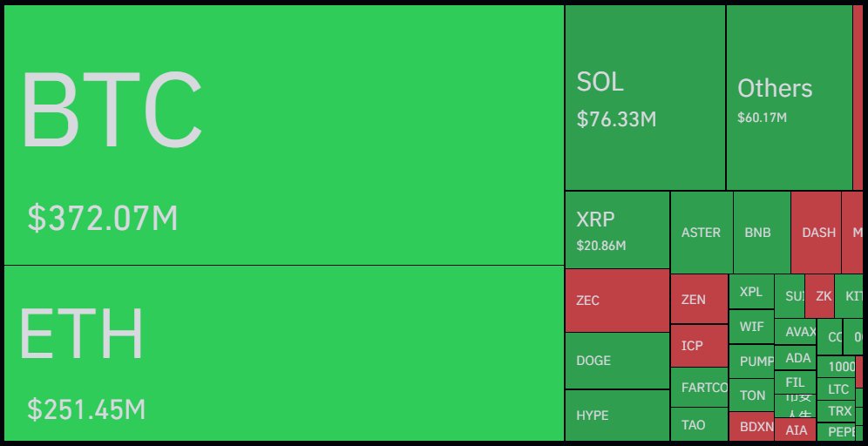Click the BTC heatmap tile
The image size is (868, 446).
[x=284, y=135]
